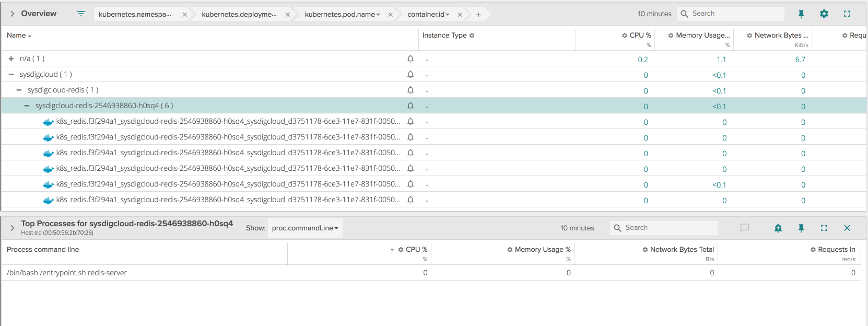Expand the Top Processes panel chevron
868x326 pixels.
point(13,228)
